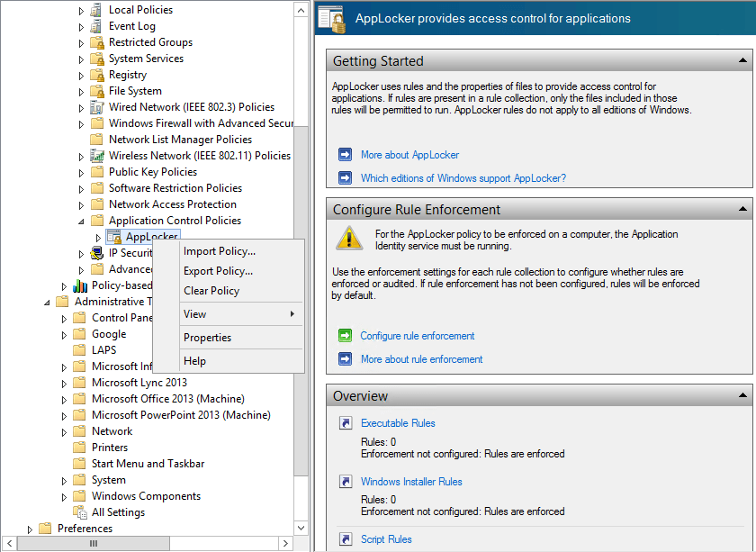This screenshot has height=552, width=756.
Task: Collapse the Getting Started section chevron
Action: (x=743, y=60)
